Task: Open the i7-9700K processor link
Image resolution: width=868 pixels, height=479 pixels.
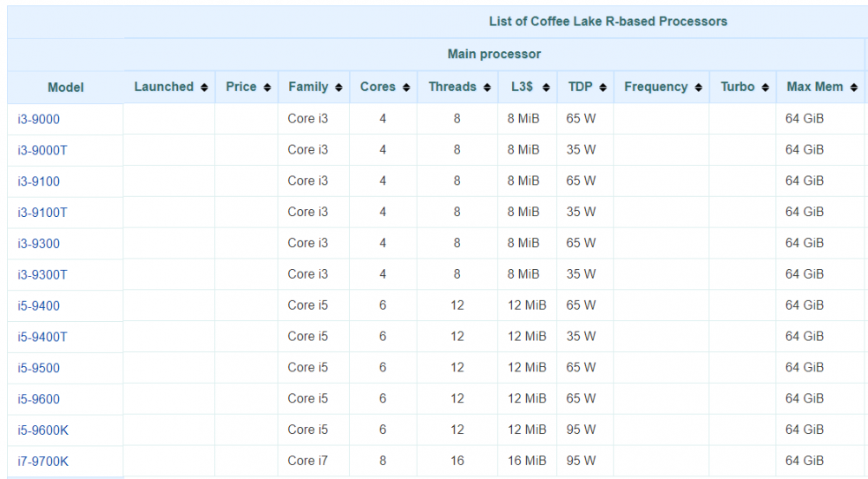Action: (43, 462)
